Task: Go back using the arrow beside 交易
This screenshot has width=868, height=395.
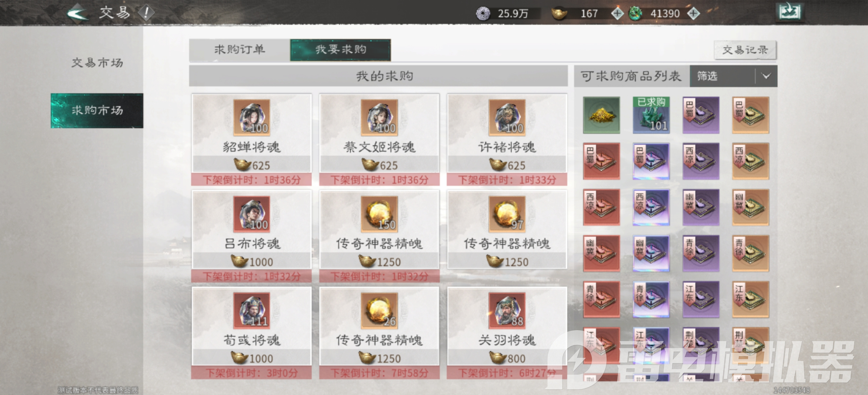Action: [x=78, y=13]
